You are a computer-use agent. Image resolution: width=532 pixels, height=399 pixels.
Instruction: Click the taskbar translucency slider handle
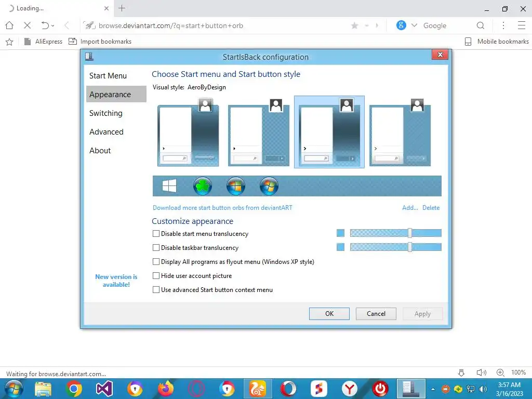coord(410,247)
